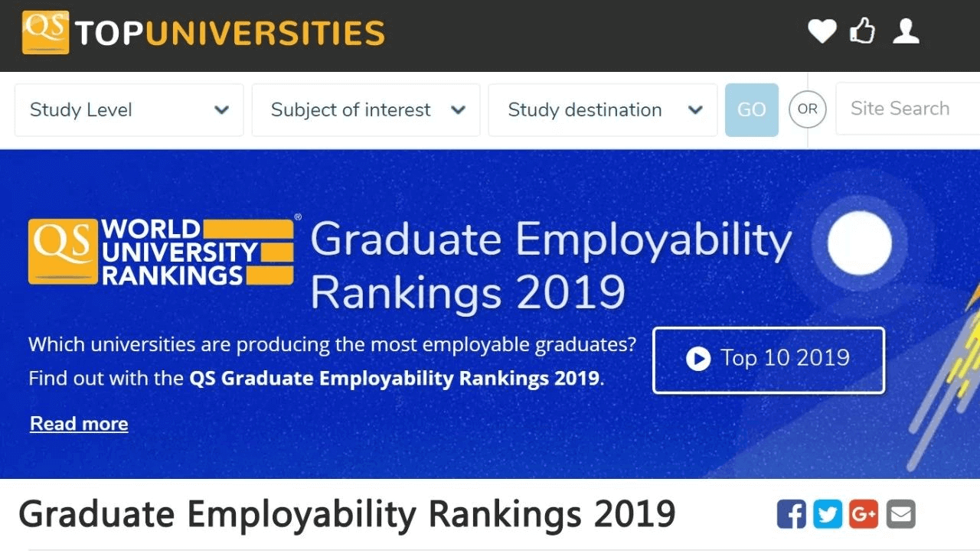Click the GO button
The width and height of the screenshot is (980, 560).
tap(752, 110)
